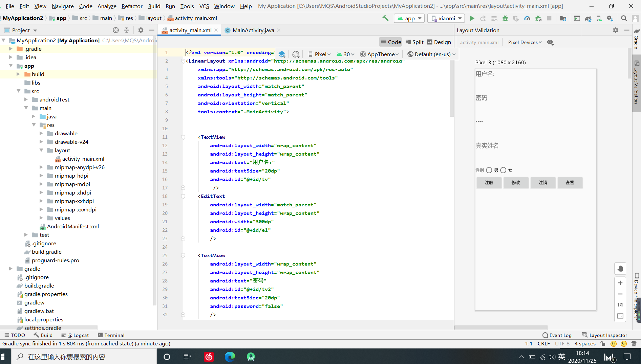The image size is (641, 364).
Task: Open the API level 30 dropdown
Action: pyautogui.click(x=345, y=54)
